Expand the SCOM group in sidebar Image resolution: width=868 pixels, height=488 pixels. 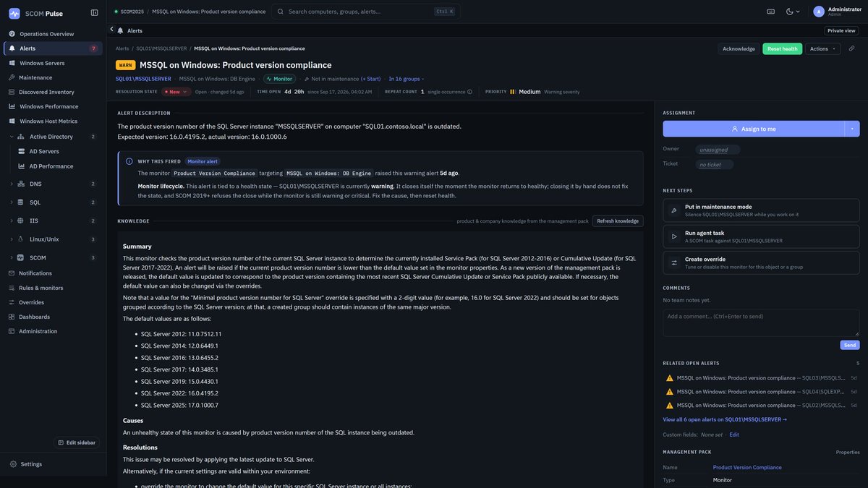(x=12, y=257)
